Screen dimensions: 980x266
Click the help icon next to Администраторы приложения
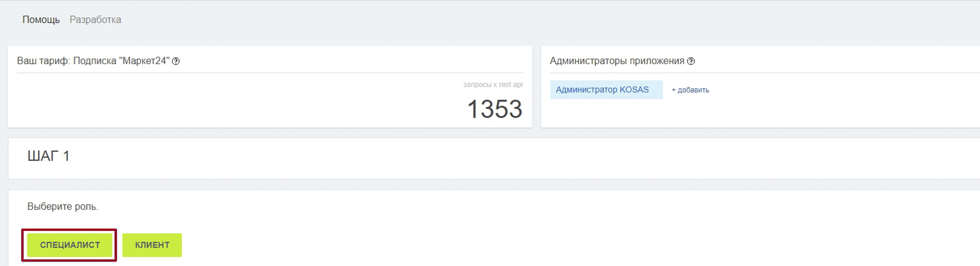691,61
